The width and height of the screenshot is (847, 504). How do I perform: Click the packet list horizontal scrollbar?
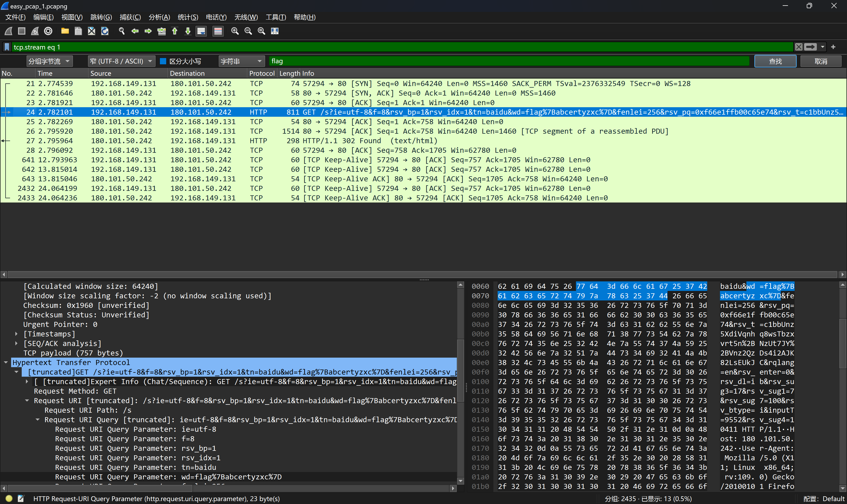tap(423, 274)
